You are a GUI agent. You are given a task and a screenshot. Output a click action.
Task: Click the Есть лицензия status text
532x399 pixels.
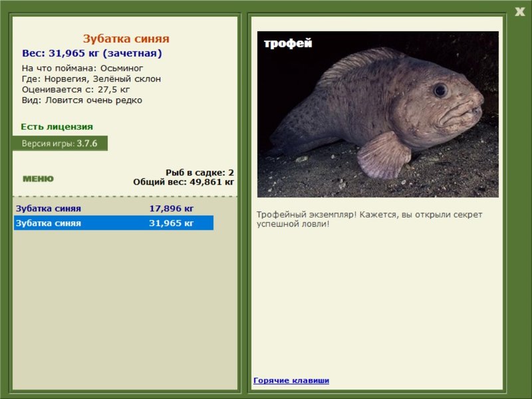(x=57, y=126)
